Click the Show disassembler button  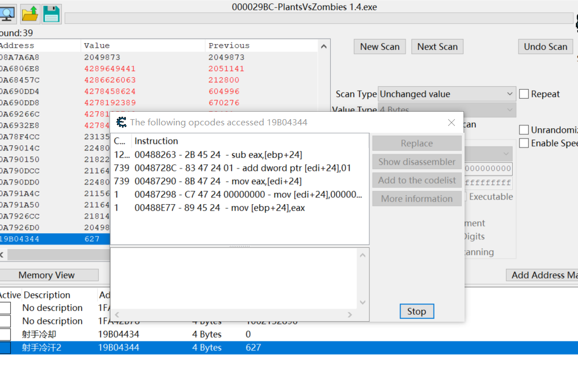(x=417, y=162)
